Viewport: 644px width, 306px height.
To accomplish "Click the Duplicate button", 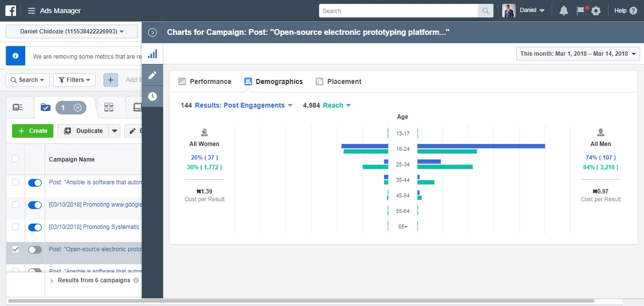I will pyautogui.click(x=83, y=131).
